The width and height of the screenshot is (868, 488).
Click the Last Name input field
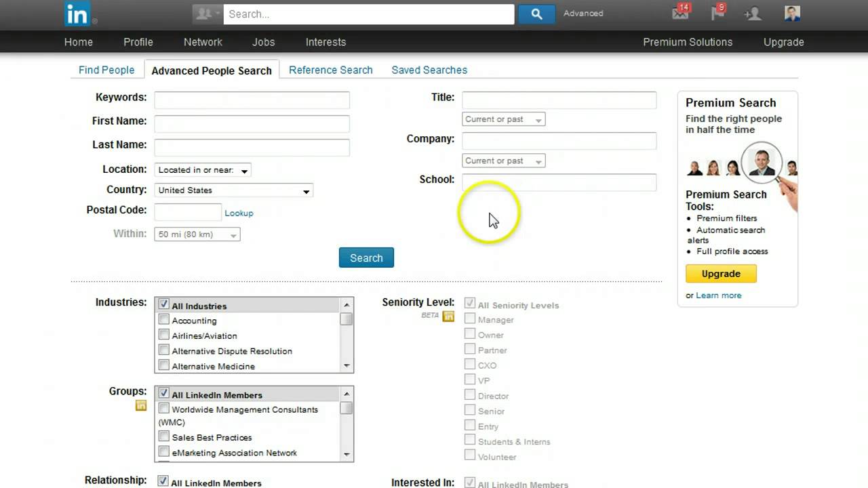point(252,148)
